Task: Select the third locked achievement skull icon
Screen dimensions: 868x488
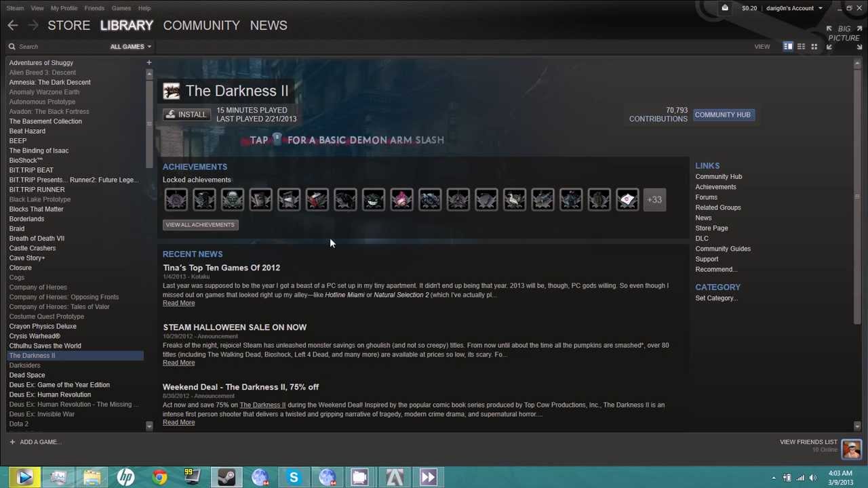Action: [232, 200]
